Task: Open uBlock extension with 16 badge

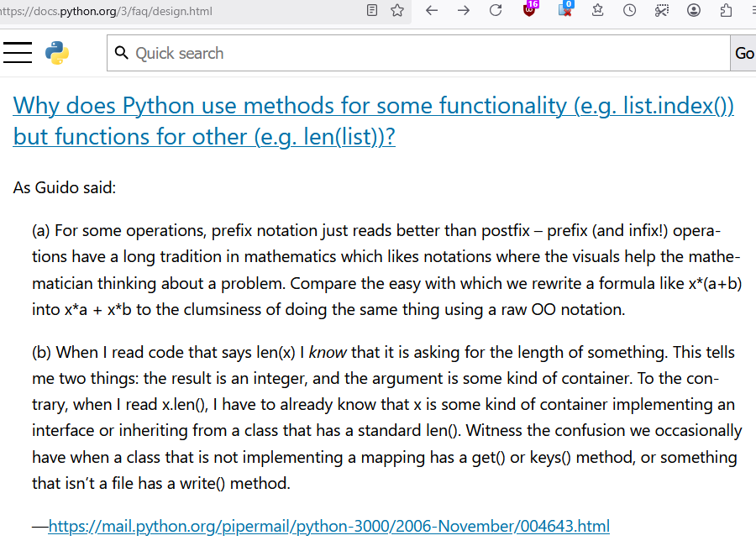Action: click(530, 9)
